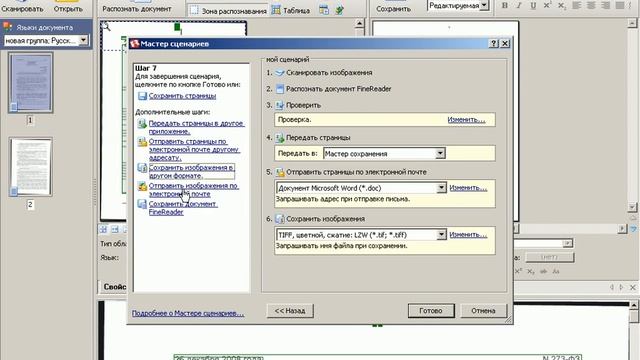Click green arrow icon in image toolbar
The width and height of the screenshot is (640, 360).
339,10
